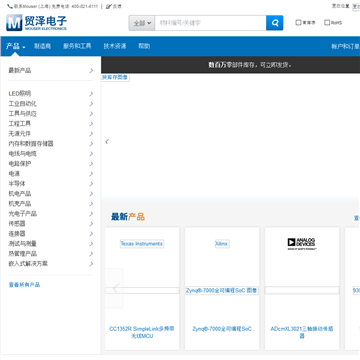The height and width of the screenshot is (360, 360).
Task: Open the 制造商 manufacturers menu
Action: click(x=42, y=46)
